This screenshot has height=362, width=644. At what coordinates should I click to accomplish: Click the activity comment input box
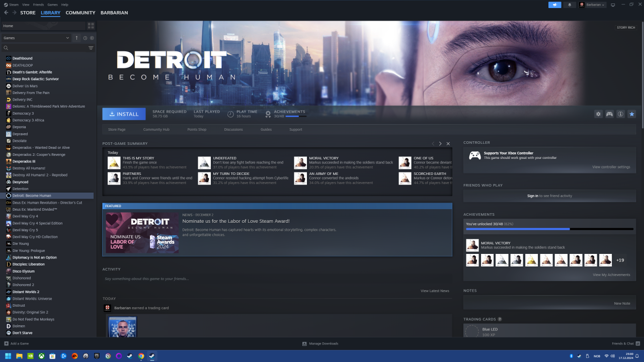pos(277,279)
